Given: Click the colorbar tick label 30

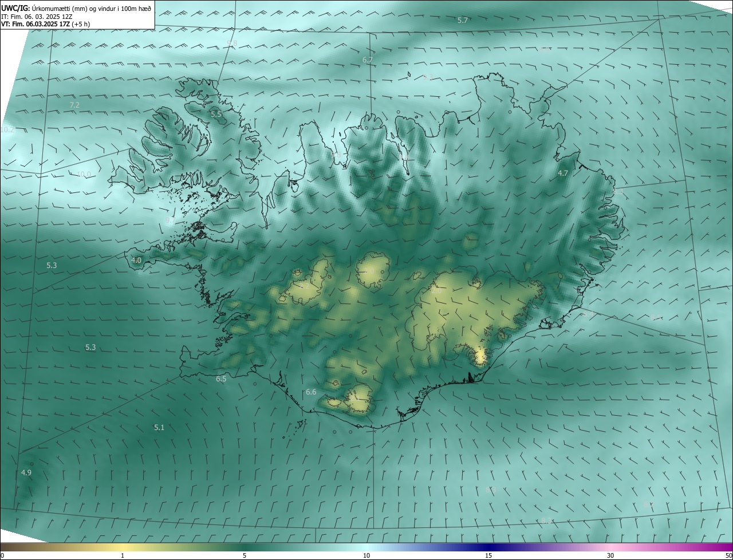Looking at the screenshot, I should [610, 555].
